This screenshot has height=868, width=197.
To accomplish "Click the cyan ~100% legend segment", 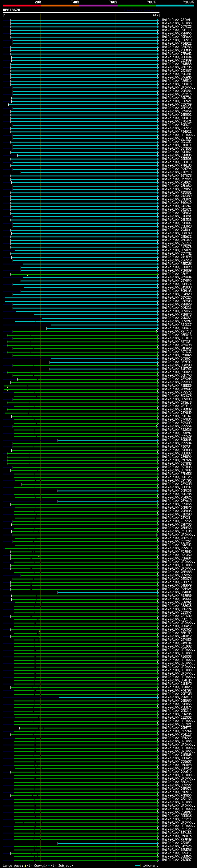I will click(175, 6).
